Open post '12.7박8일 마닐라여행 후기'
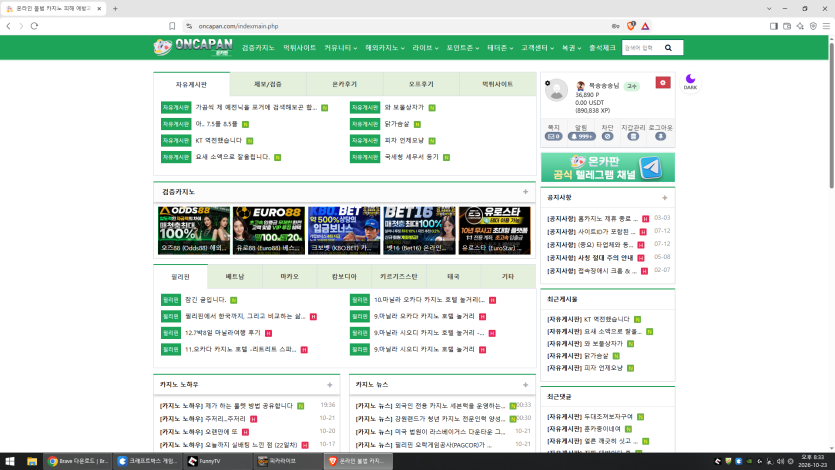Image resolution: width=835 pixels, height=470 pixels. (223, 333)
